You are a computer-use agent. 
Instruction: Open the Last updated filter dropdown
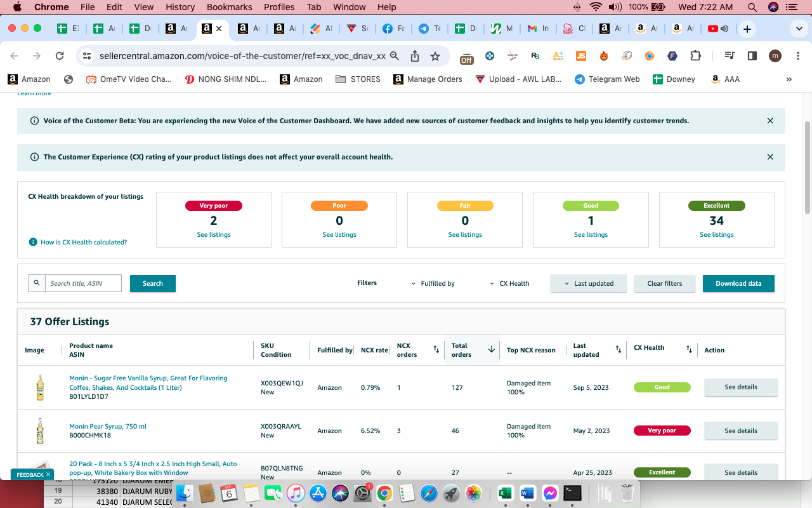coord(589,283)
